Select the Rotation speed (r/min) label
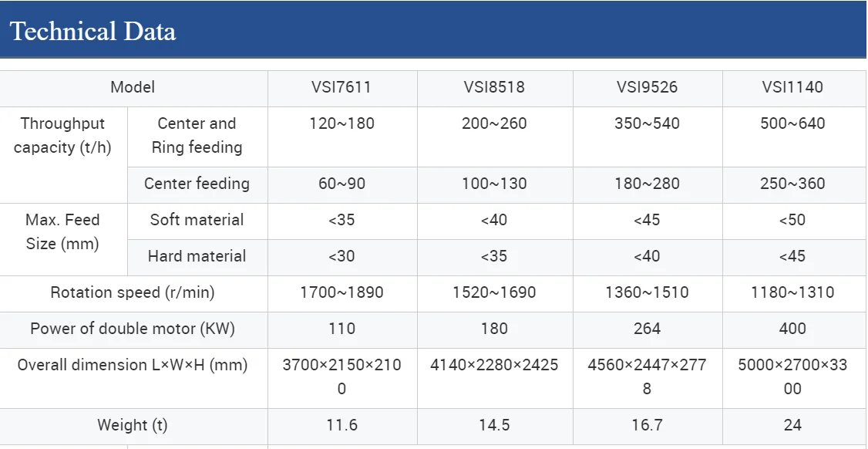 tap(133, 292)
